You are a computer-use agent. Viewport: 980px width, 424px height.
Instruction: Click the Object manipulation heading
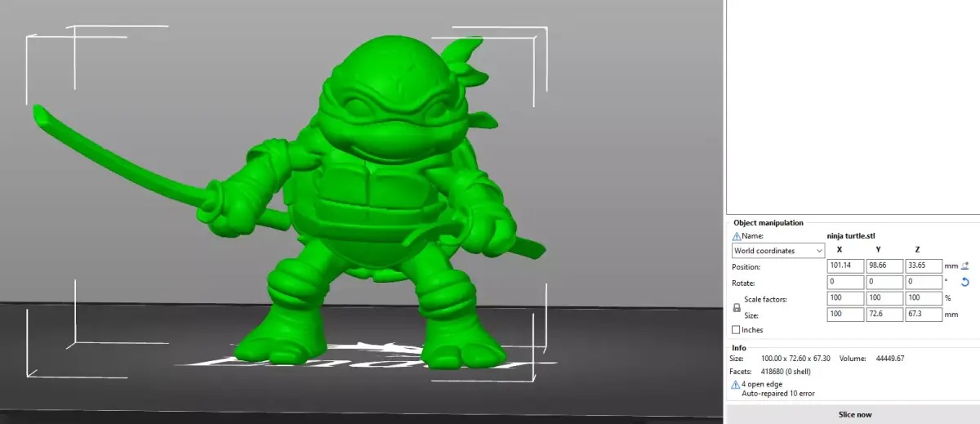click(768, 222)
